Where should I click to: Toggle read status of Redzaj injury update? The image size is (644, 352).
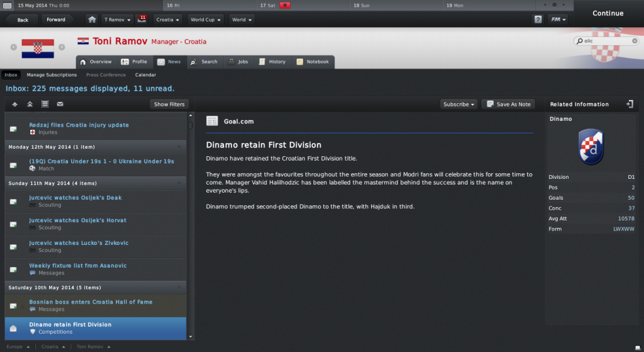pyautogui.click(x=13, y=128)
